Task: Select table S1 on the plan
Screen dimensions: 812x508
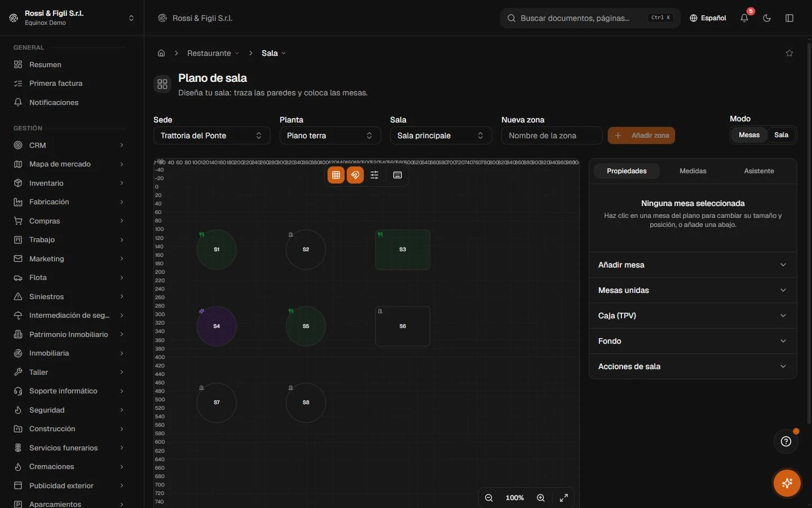Action: pyautogui.click(x=217, y=249)
